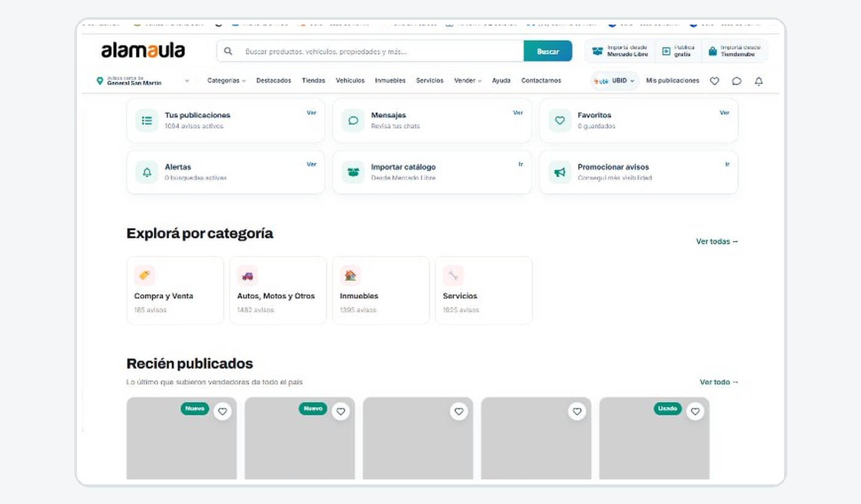The image size is (861, 504).
Task: Click the Recién publicados heading
Action: [x=189, y=363]
